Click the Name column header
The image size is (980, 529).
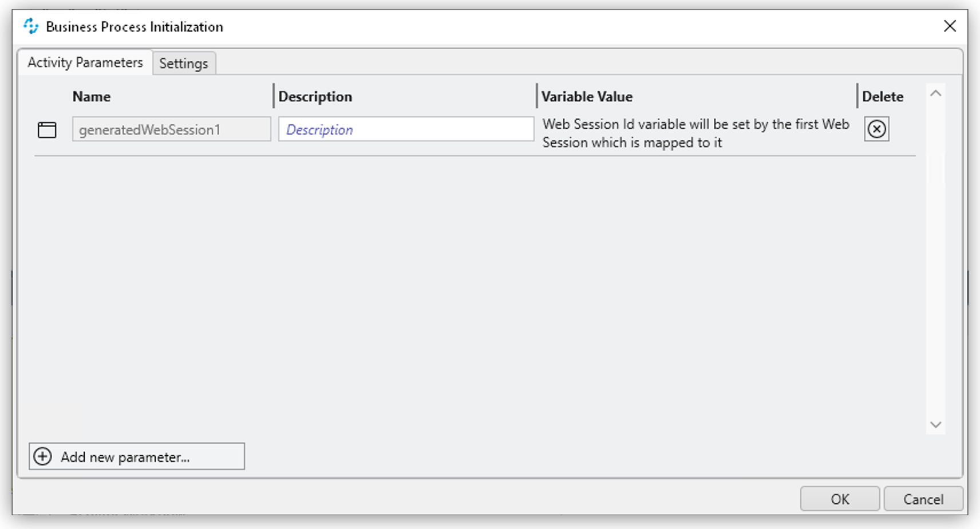(x=92, y=96)
